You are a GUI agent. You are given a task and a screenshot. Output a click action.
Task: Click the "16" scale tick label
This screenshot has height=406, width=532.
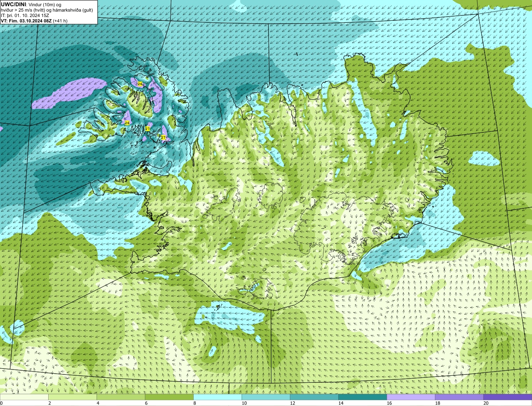click(x=389, y=403)
